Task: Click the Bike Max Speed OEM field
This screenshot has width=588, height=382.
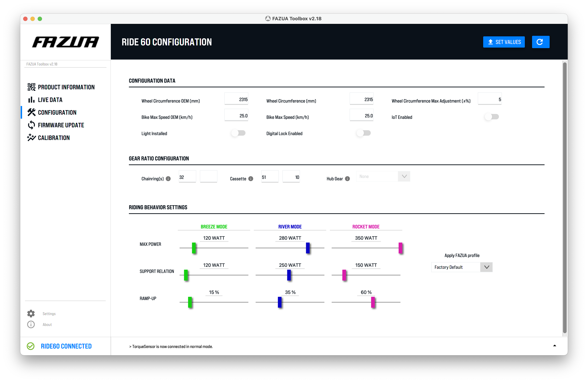Action: 236,115
